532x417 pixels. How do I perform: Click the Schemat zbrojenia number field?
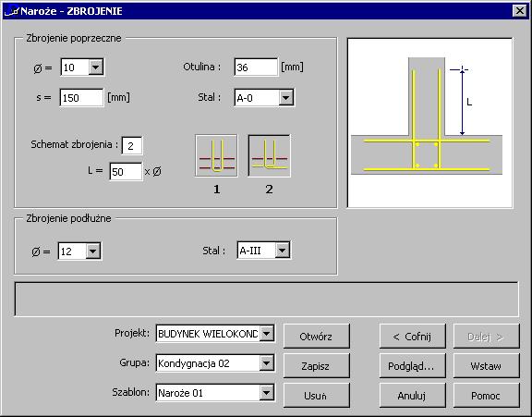(x=132, y=146)
